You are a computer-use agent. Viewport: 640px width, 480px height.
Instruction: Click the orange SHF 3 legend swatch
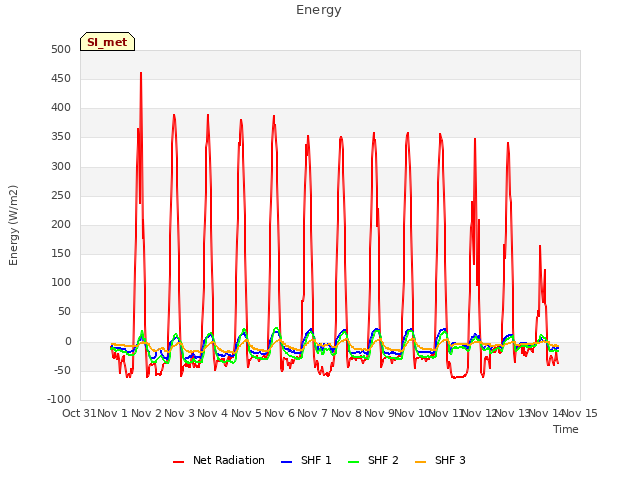(x=420, y=462)
